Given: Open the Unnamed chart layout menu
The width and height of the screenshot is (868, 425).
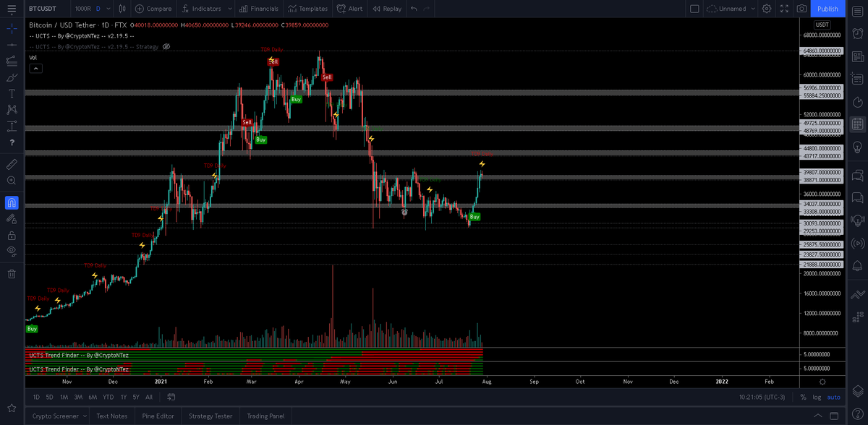Looking at the screenshot, I should [731, 9].
